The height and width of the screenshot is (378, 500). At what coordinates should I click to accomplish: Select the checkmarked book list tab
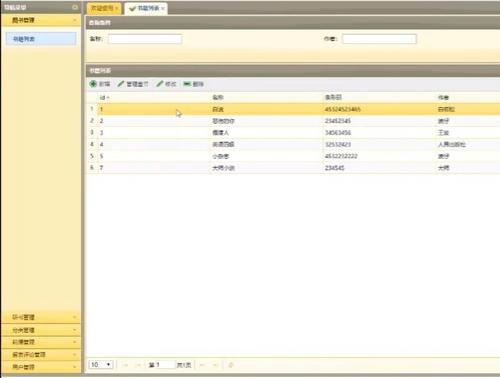click(x=146, y=8)
